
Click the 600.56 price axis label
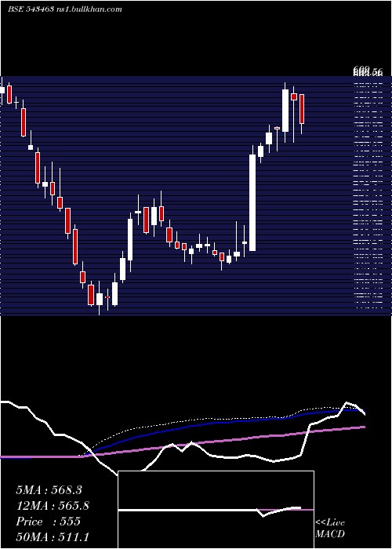click(368, 72)
